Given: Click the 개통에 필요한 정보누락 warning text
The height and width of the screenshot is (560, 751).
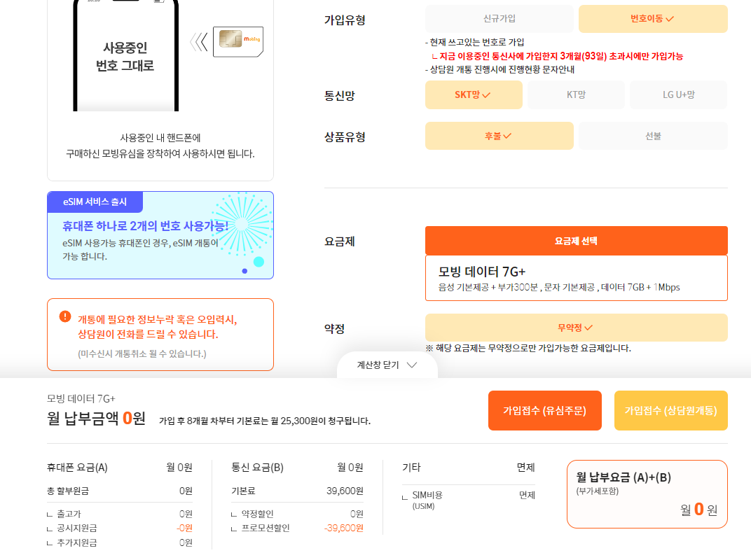Looking at the screenshot, I should [x=158, y=327].
